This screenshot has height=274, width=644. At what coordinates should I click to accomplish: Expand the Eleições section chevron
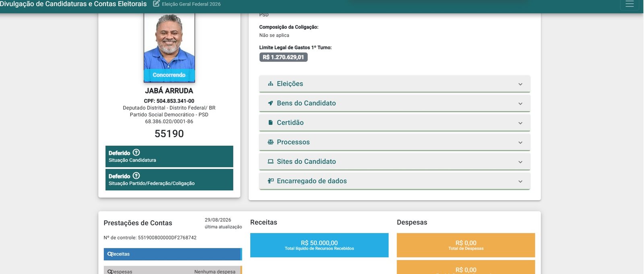pos(520,84)
